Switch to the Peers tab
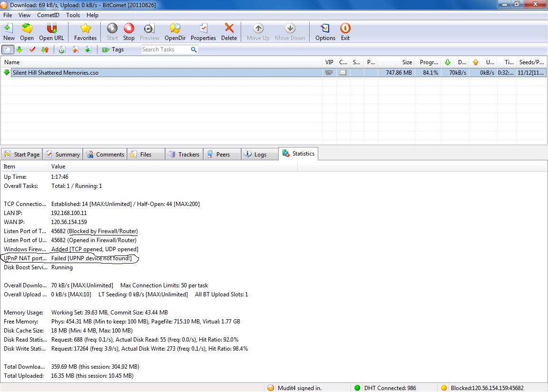The width and height of the screenshot is (548, 392). click(x=222, y=154)
